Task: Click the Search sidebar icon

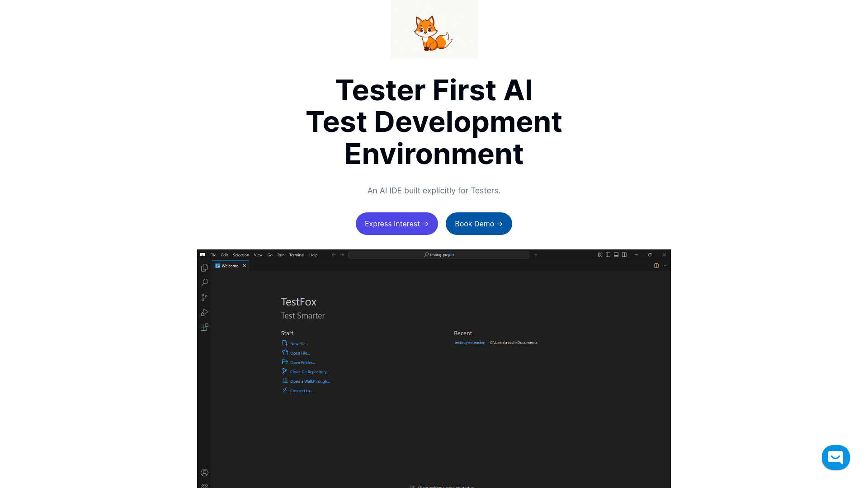Action: tap(204, 282)
